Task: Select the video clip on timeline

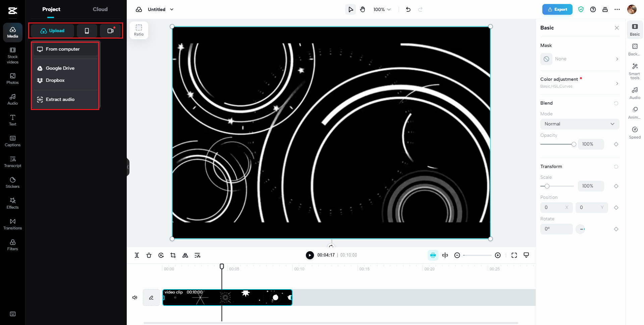Action: point(227,297)
